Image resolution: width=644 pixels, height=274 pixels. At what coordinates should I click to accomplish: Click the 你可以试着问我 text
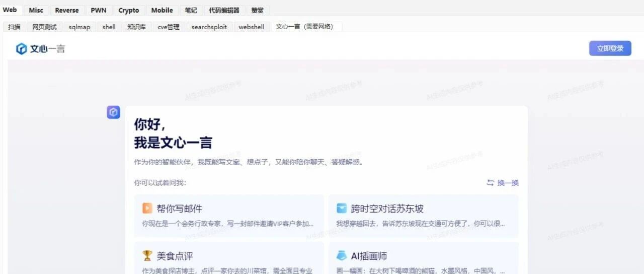click(160, 183)
